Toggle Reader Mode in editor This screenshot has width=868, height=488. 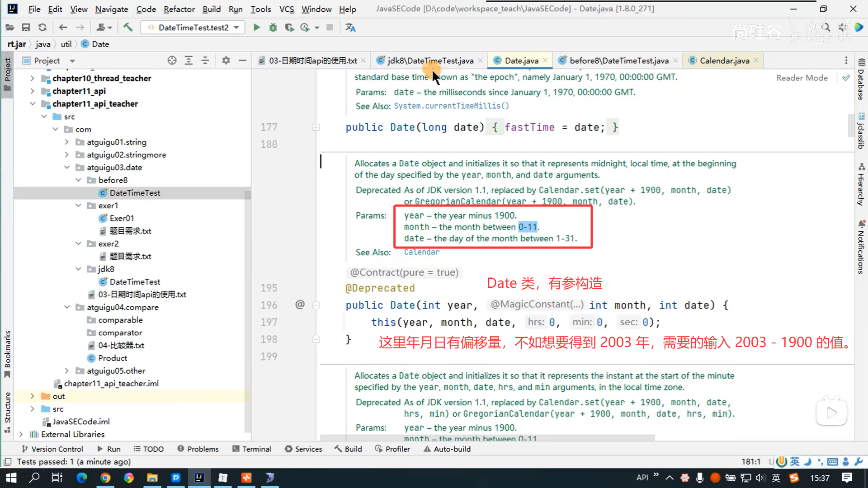pos(802,78)
